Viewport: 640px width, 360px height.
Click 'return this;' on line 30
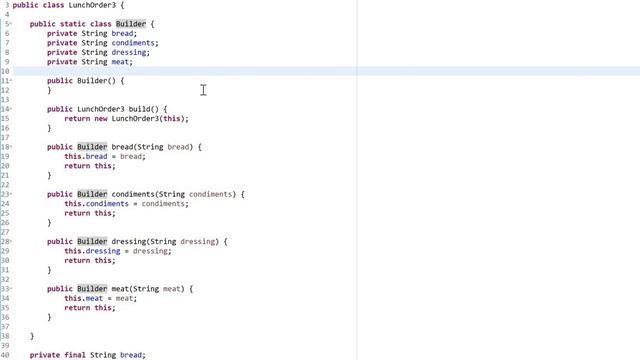90,261
